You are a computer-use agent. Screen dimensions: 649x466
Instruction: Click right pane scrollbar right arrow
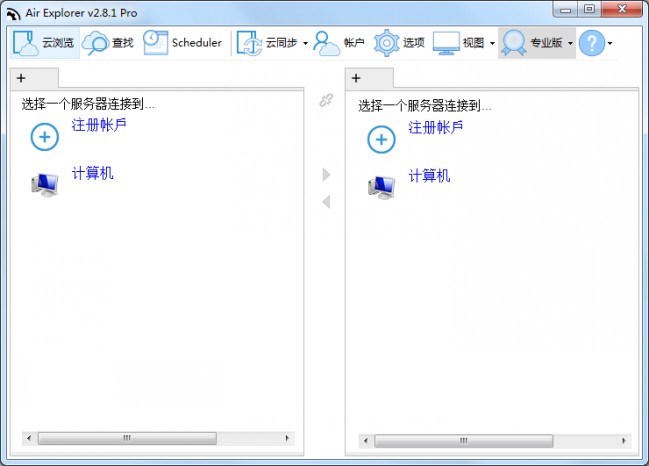coord(624,441)
